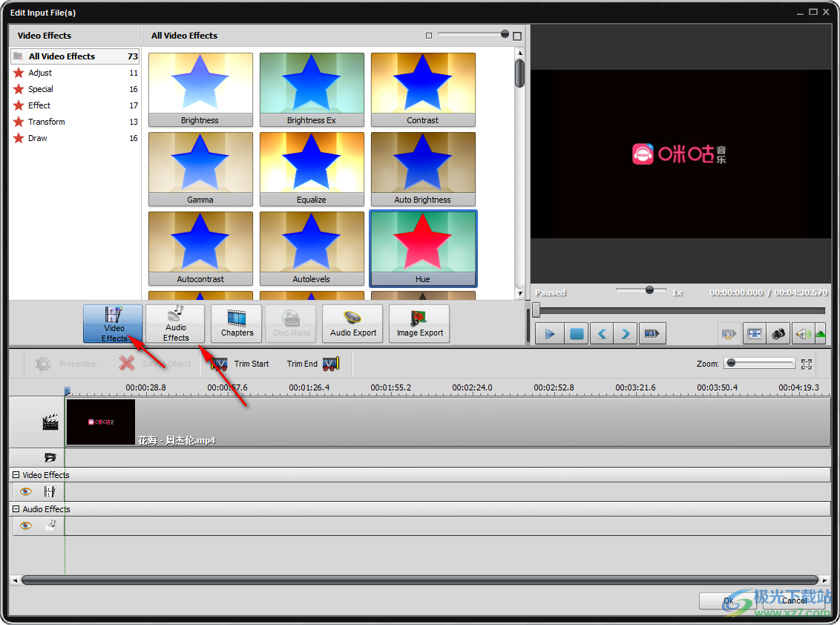
Task: Toggle the speaker mute icon
Action: coord(802,334)
